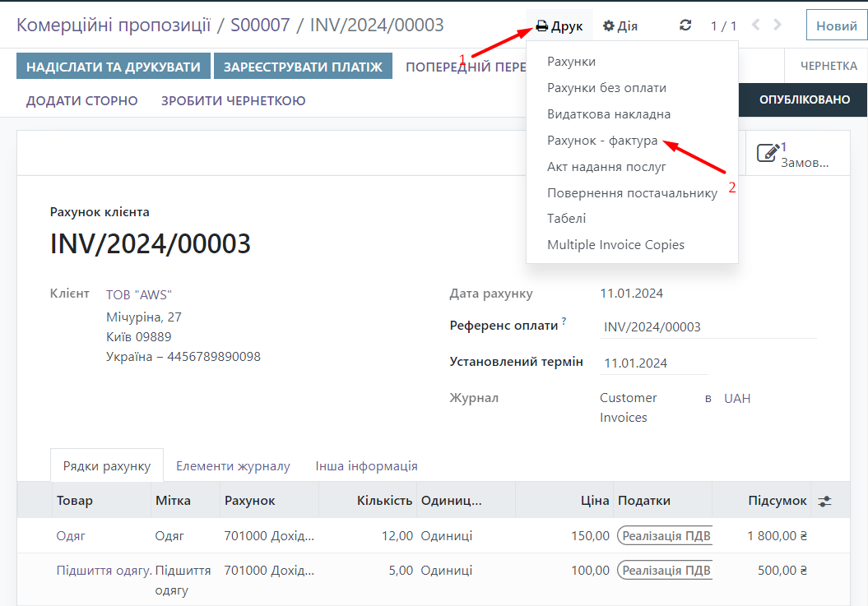Click S00007 in the breadcrumb
Viewport: 868px width, 606px height.
tap(260, 25)
